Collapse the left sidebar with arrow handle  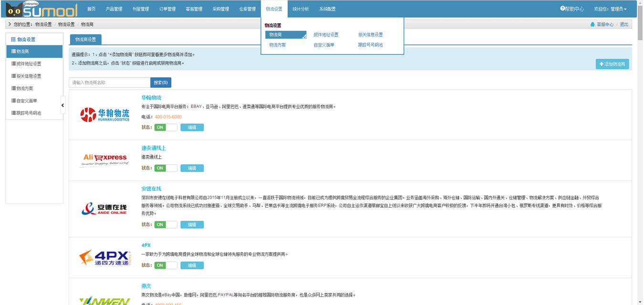pyautogui.click(x=62, y=105)
